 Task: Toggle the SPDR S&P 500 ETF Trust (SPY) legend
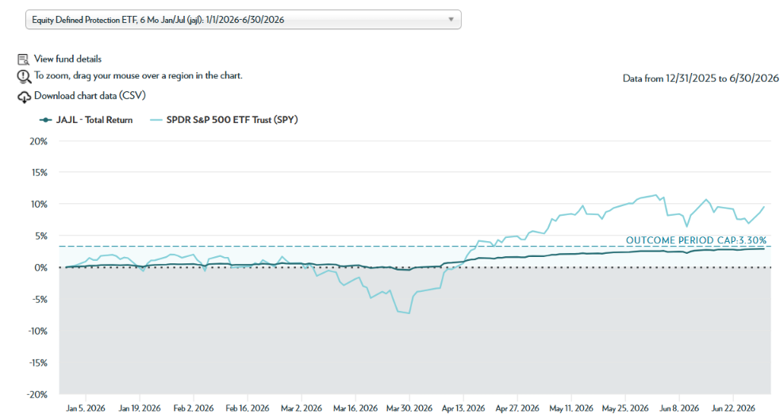pos(224,120)
